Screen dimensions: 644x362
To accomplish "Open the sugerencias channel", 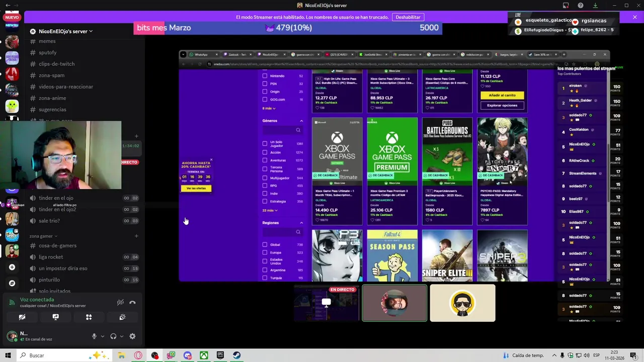I will tap(52, 110).
